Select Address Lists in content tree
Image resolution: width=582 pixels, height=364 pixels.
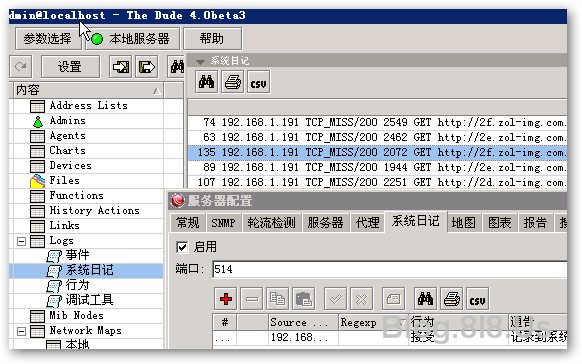pos(89,106)
